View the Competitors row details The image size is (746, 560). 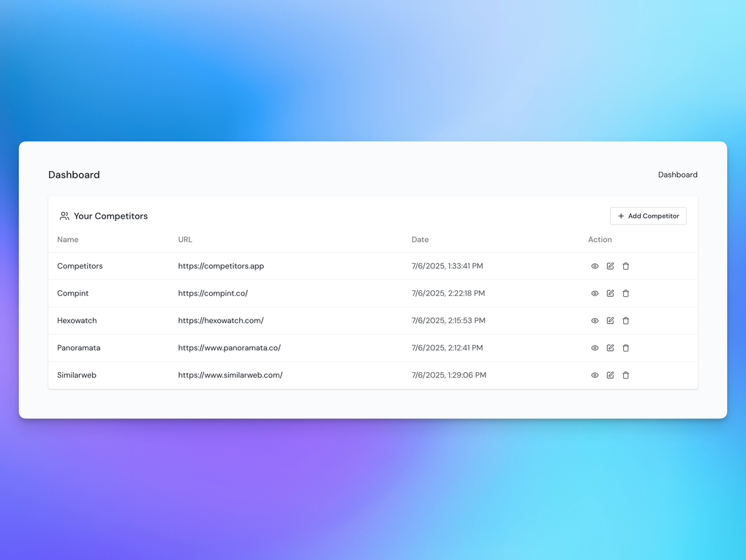click(595, 266)
